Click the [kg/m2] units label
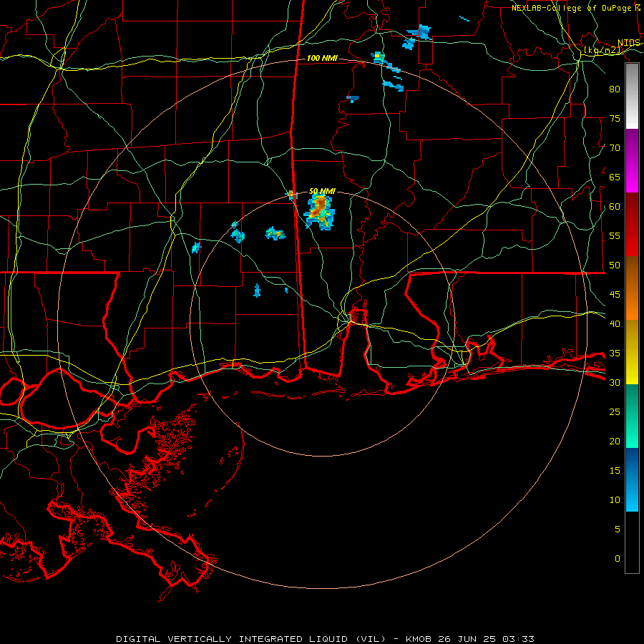This screenshot has width=644, height=644. tap(603, 51)
